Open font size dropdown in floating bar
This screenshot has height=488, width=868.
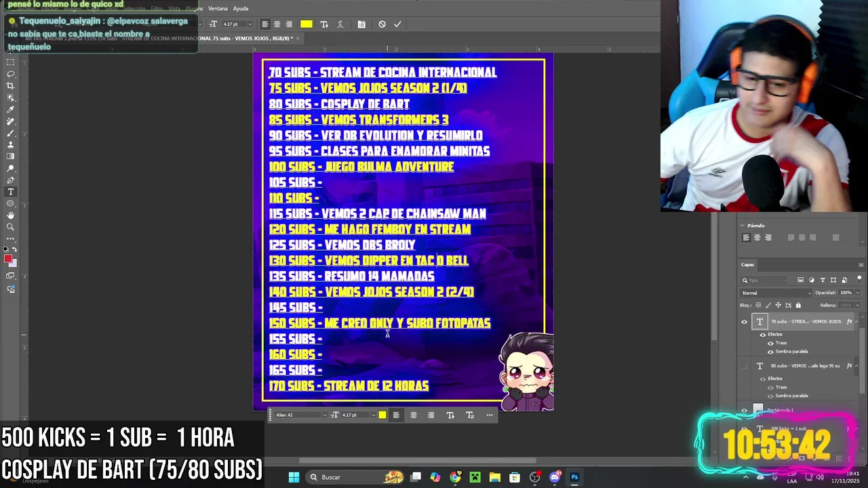373,415
